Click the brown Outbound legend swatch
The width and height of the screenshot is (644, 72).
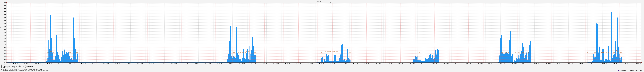(x=2, y=69)
